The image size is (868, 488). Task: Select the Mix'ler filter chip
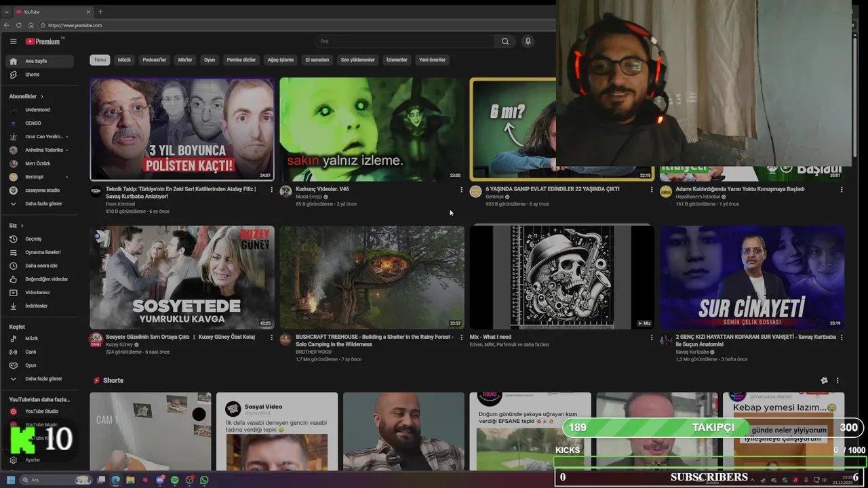[185, 60]
